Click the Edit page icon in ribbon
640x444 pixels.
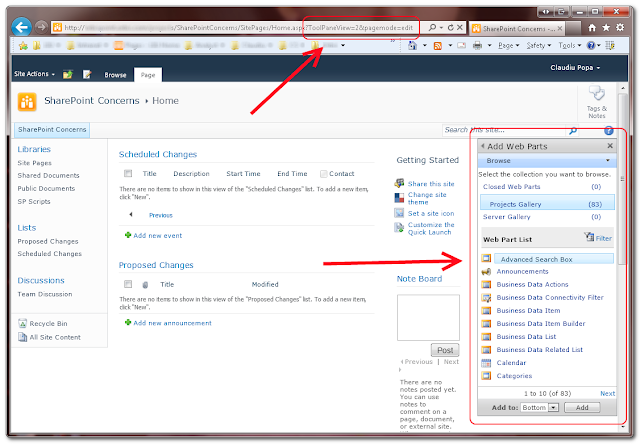click(87, 74)
